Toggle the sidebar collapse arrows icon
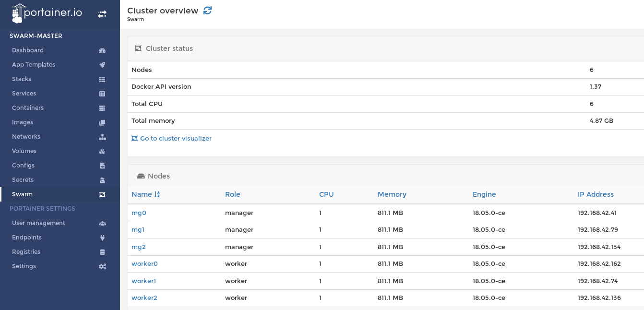Viewport: 644px width, 310px height. (102, 14)
